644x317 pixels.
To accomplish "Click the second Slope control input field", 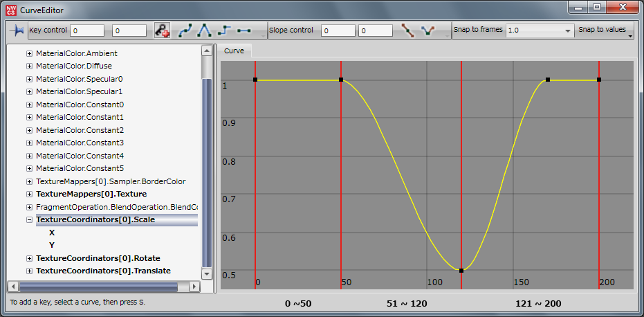I will click(x=376, y=31).
